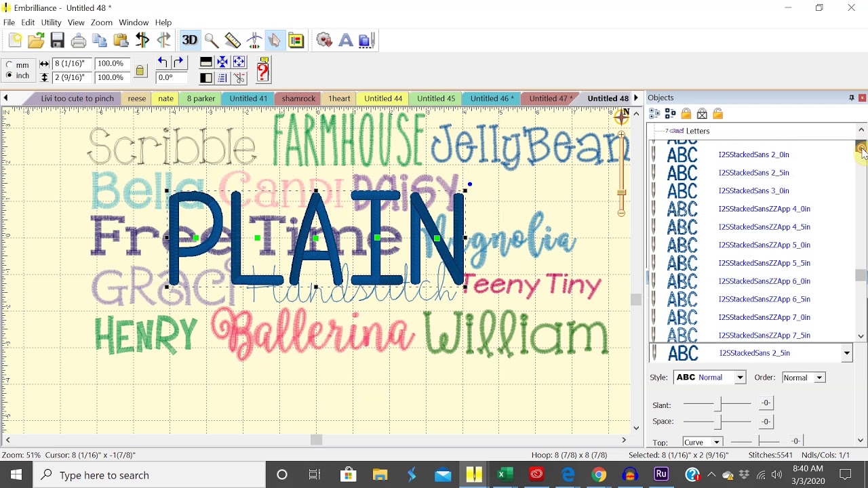The image size is (868, 488).
Task: Pick font I2SStackedSansZZApp 5_0in
Action: [764, 245]
